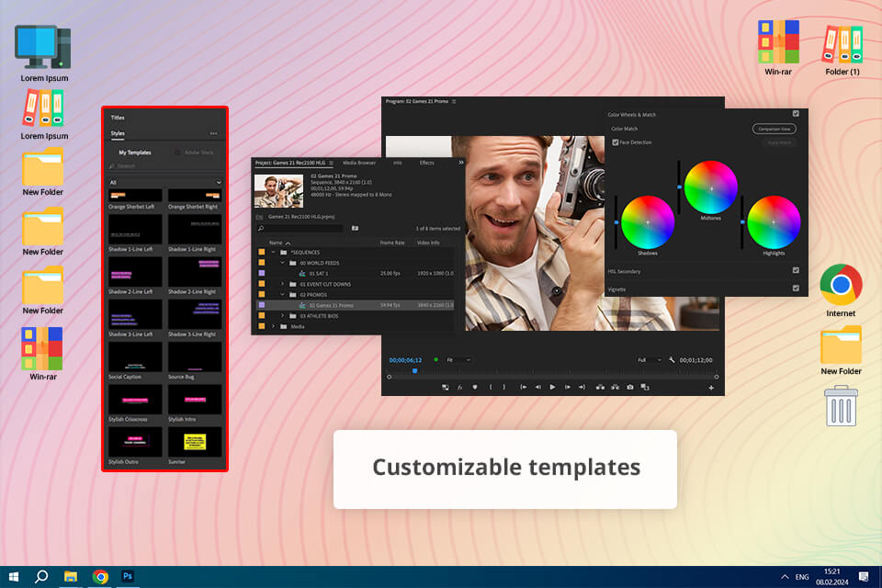This screenshot has height=588, width=882.
Task: Click the Comparison View button
Action: coord(774,129)
